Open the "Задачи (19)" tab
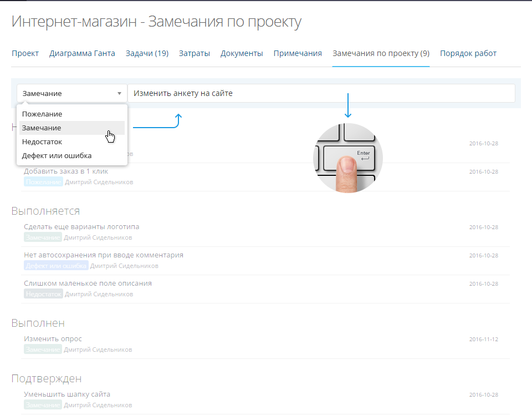The image size is (532, 415). [x=147, y=53]
